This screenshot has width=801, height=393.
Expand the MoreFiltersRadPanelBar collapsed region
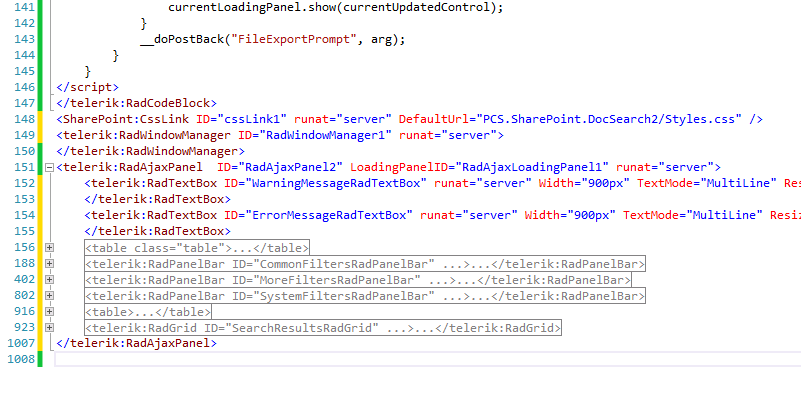point(50,280)
